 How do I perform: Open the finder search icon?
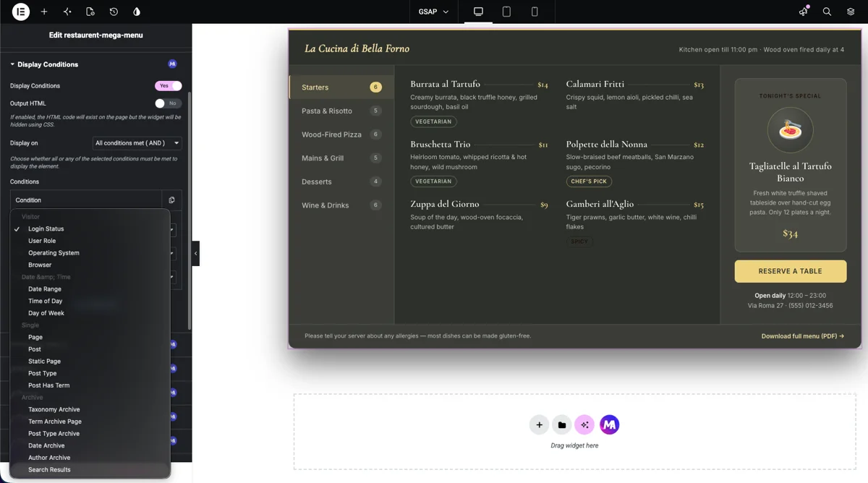pyautogui.click(x=827, y=12)
